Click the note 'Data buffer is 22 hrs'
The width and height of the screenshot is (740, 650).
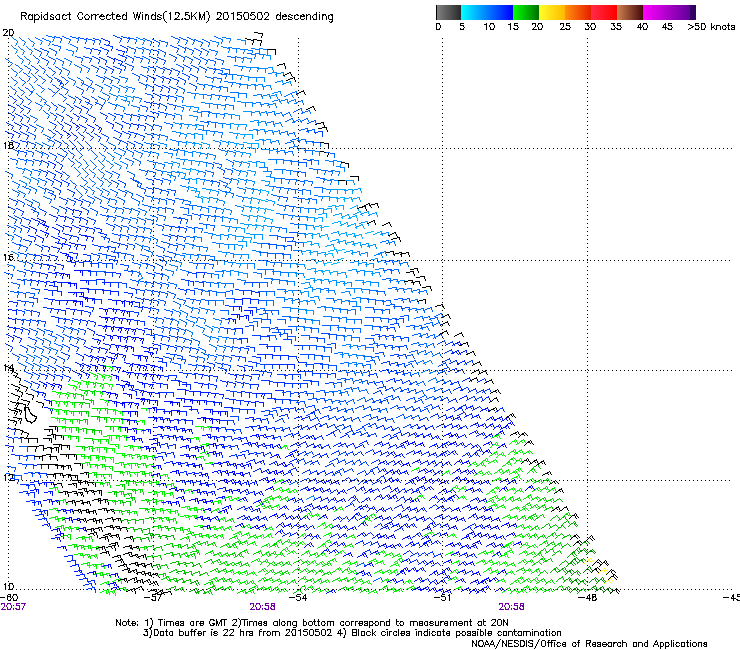205,633
